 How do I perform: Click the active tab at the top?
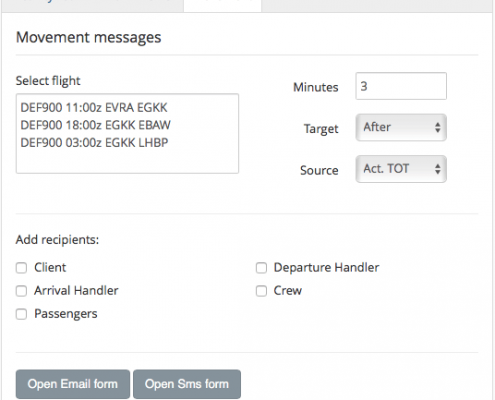click(x=222, y=6)
